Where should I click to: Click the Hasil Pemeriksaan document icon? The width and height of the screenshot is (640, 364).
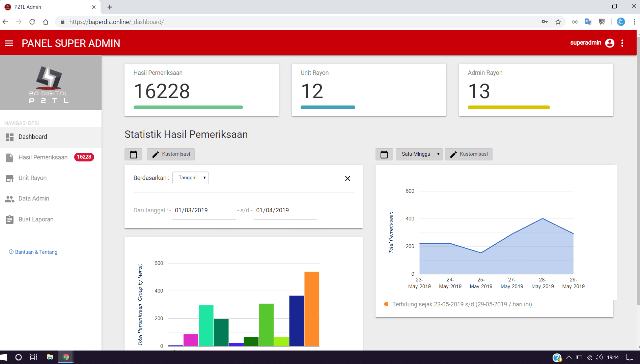coord(9,158)
